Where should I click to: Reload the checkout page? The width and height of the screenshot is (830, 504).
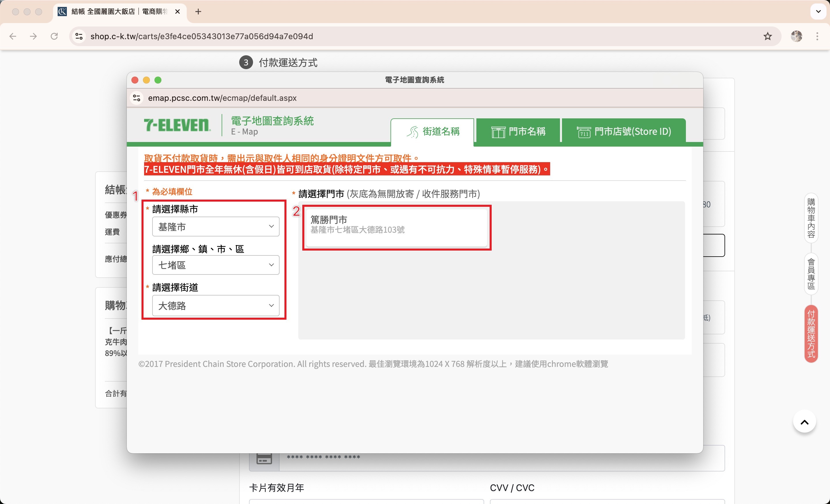pos(54,36)
